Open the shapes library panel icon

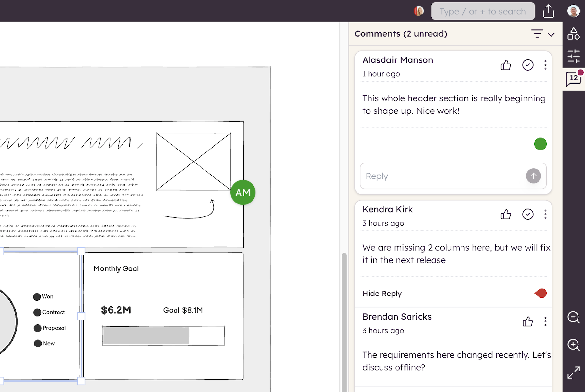573,34
